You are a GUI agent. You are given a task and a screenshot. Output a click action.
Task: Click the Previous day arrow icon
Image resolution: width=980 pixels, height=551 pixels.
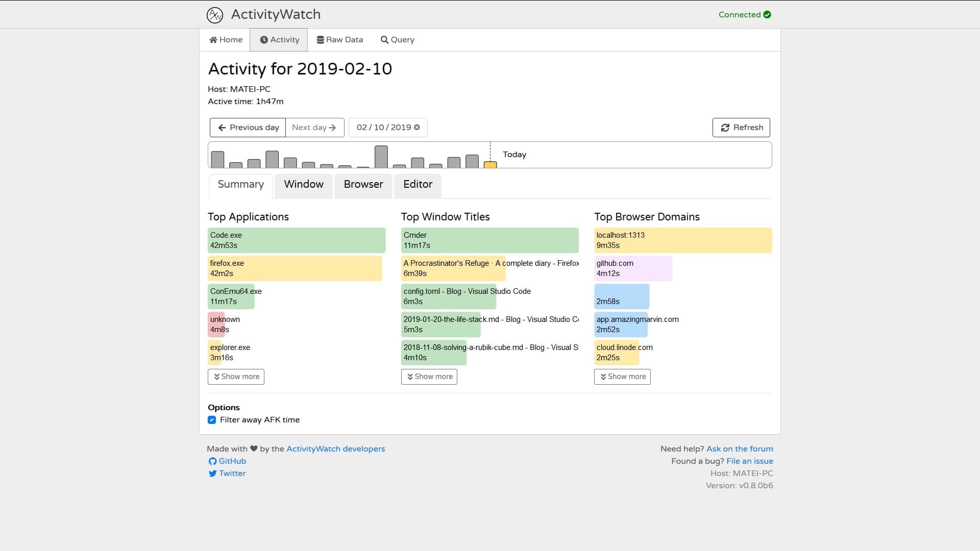tap(222, 127)
